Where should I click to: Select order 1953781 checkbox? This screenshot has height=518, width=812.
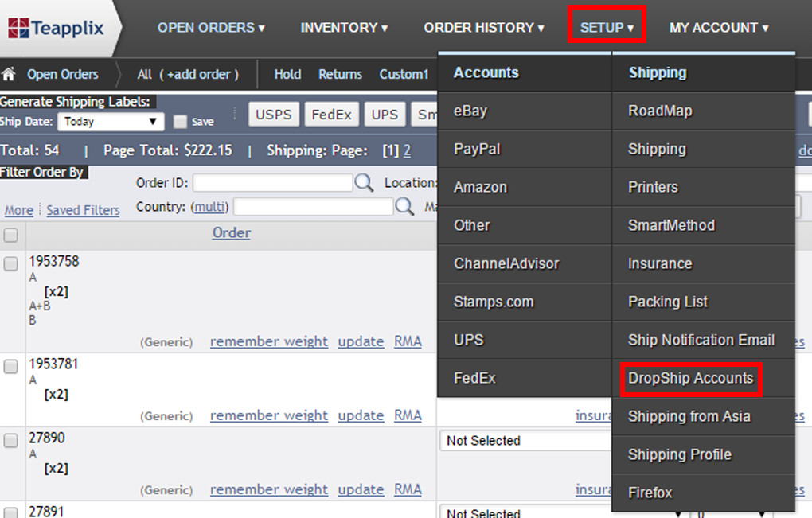point(11,366)
